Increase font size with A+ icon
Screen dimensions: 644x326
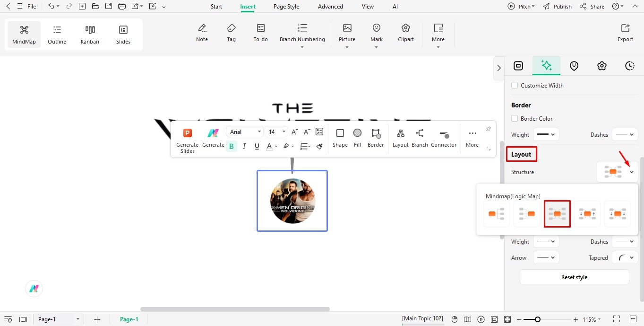pos(294,132)
